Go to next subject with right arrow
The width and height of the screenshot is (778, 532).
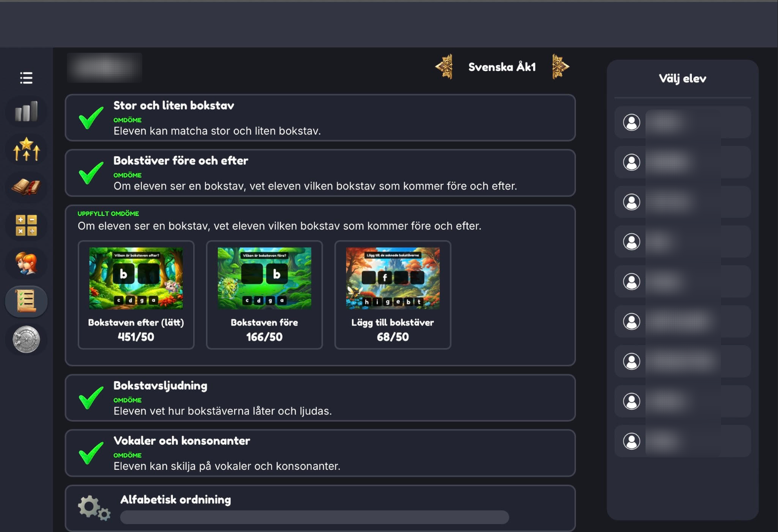(560, 67)
